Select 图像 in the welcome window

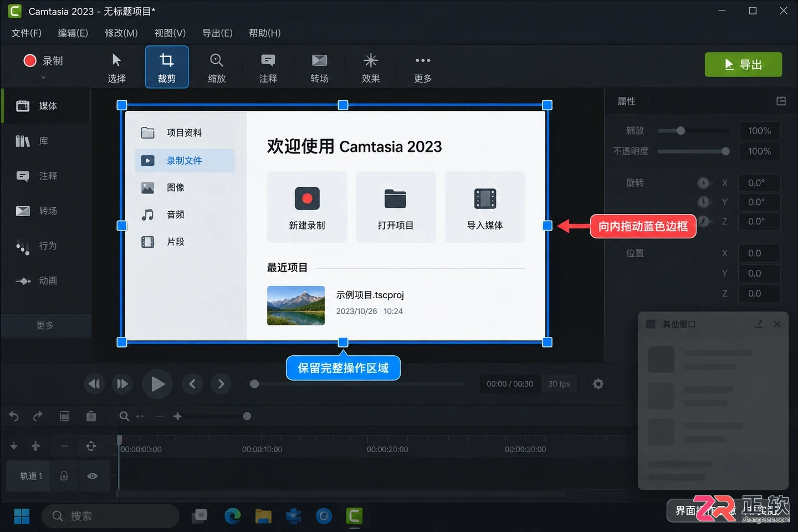click(x=185, y=188)
